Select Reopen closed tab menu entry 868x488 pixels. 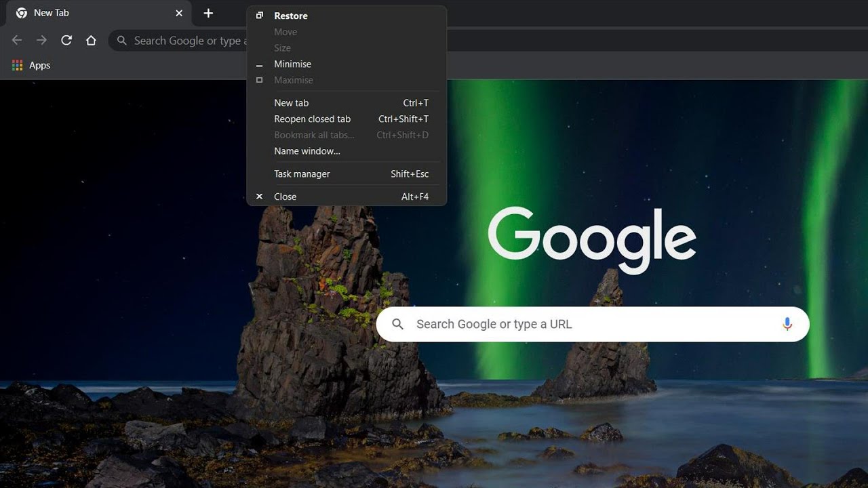[x=347, y=119]
